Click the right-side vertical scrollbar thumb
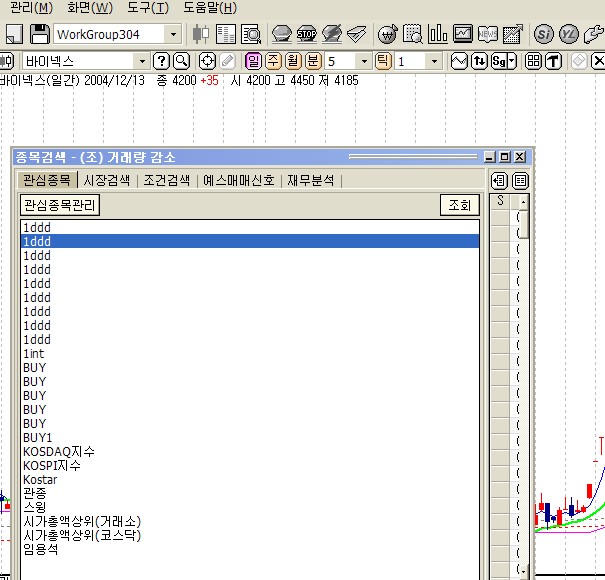Screen dimensions: 605x580 coord(522,224)
